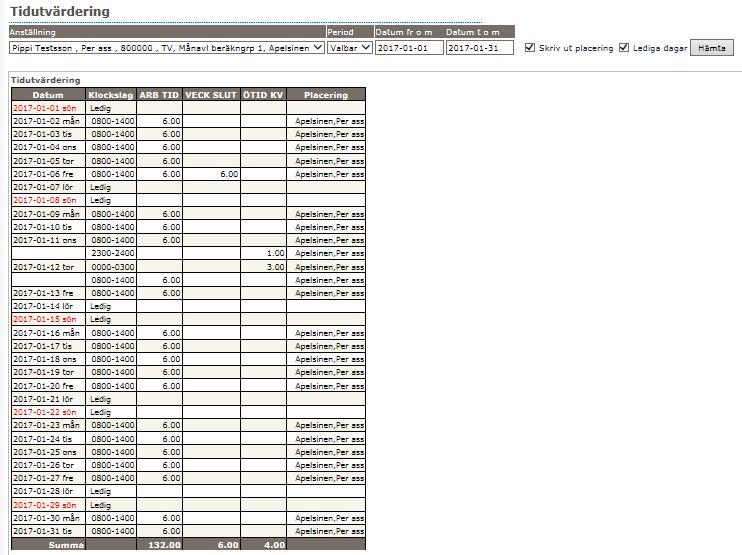Click the Datum t o m date field
742x555 pixels.
480,48
